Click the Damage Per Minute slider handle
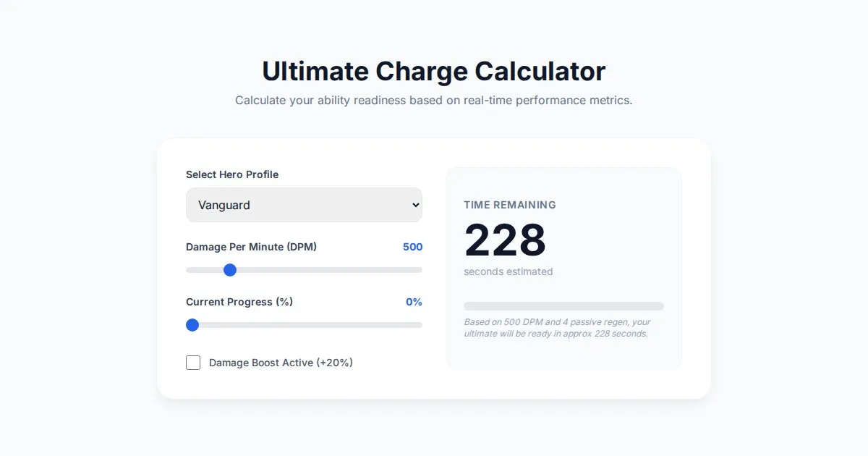Image resolution: width=868 pixels, height=456 pixels. pyautogui.click(x=230, y=270)
